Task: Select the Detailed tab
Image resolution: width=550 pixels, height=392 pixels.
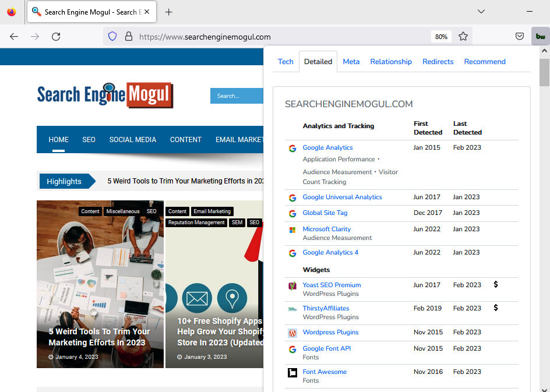Action: point(318,61)
